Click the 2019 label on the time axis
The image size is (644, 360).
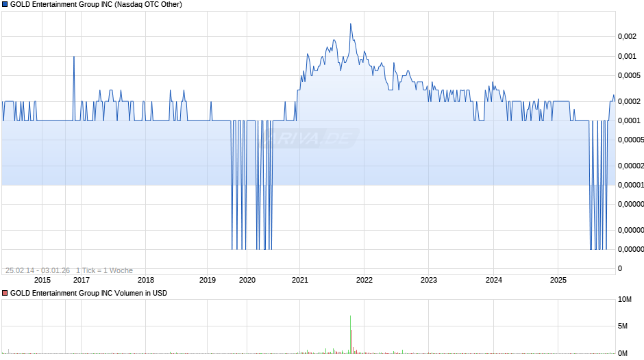pyautogui.click(x=208, y=280)
